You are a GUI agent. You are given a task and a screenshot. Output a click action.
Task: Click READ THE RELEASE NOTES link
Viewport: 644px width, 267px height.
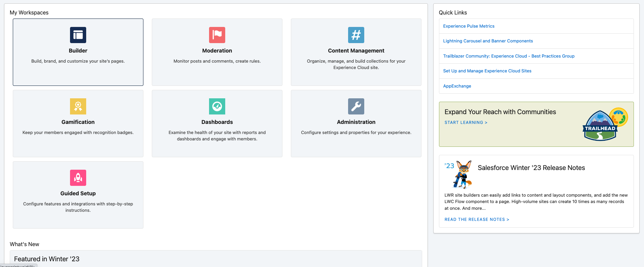(477, 220)
